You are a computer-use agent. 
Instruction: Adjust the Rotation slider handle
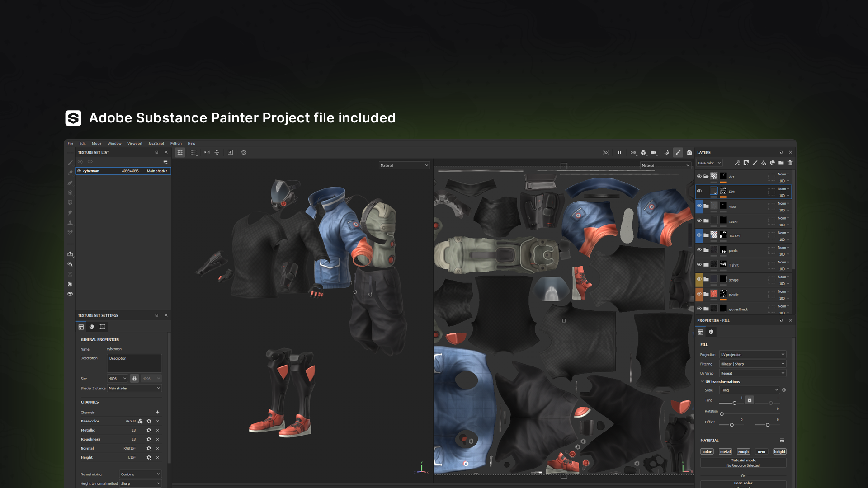click(722, 414)
